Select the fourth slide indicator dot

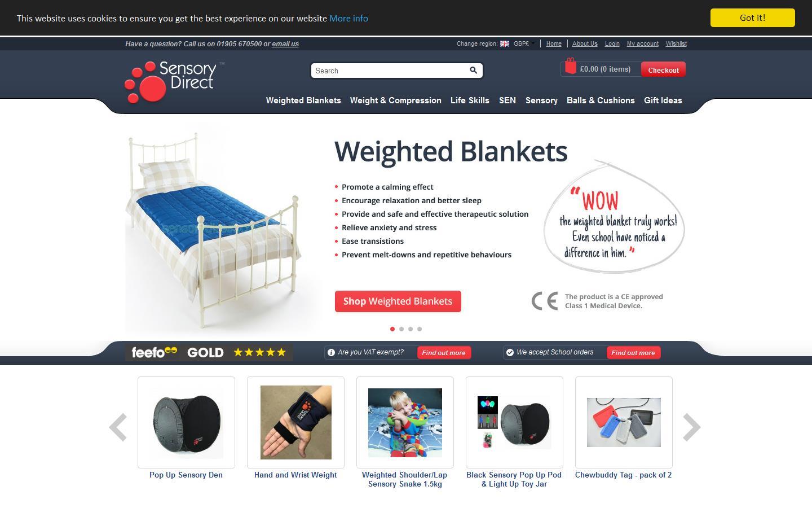420,329
